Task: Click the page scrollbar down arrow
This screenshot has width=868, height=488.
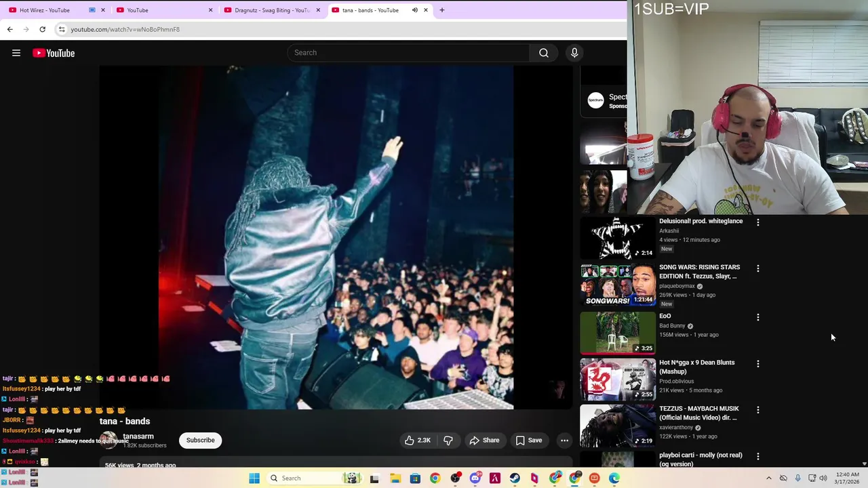Action: point(864,464)
